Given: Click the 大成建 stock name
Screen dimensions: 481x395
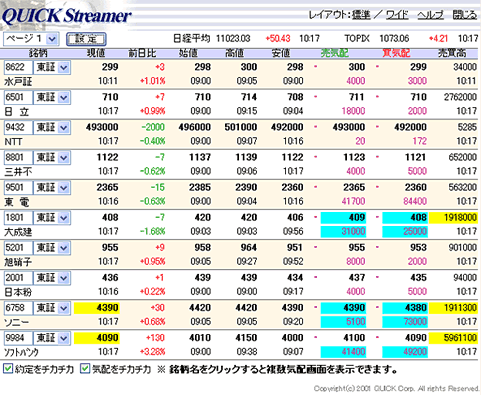Looking at the screenshot, I should 18,232.
